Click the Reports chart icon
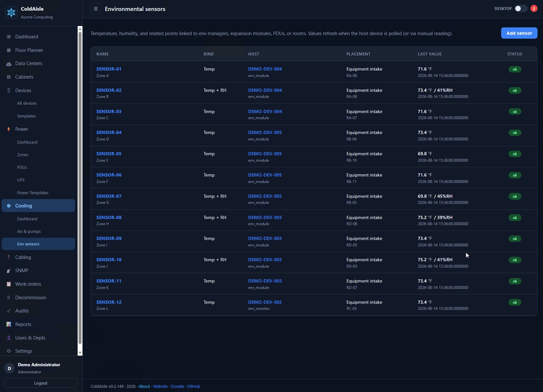The width and height of the screenshot is (543, 392). coord(9,324)
